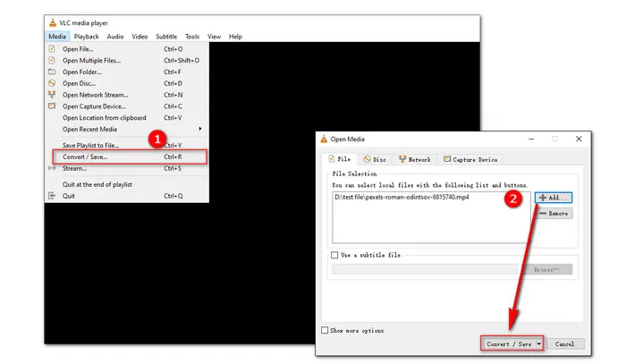This screenshot has height=364, width=626.
Task: Switch to the Disc tab
Action: click(x=375, y=159)
